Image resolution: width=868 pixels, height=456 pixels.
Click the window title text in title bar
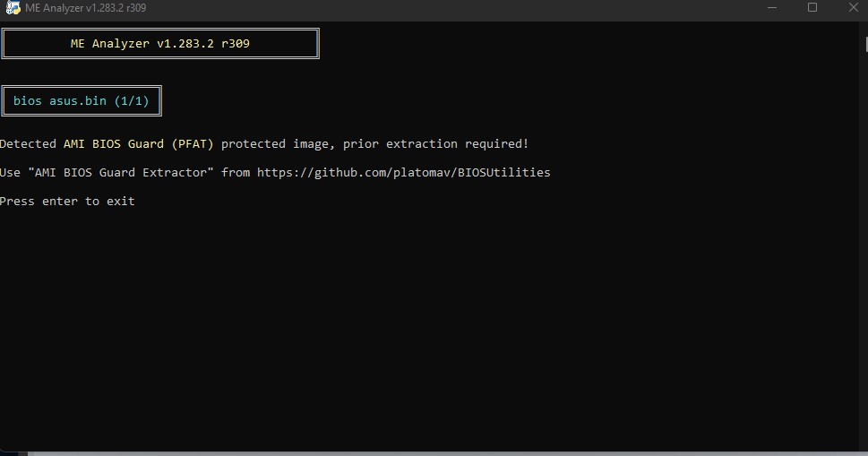tap(86, 8)
